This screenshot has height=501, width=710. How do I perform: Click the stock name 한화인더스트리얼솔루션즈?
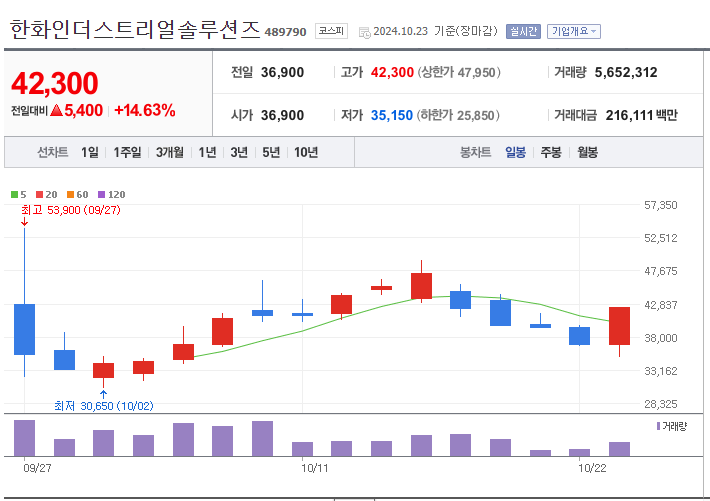(x=135, y=30)
